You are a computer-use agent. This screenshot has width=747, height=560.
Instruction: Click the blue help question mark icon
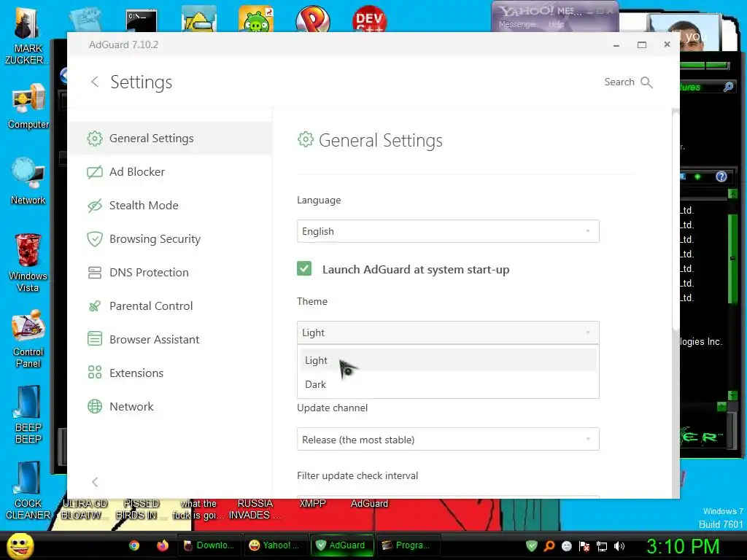[721, 176]
